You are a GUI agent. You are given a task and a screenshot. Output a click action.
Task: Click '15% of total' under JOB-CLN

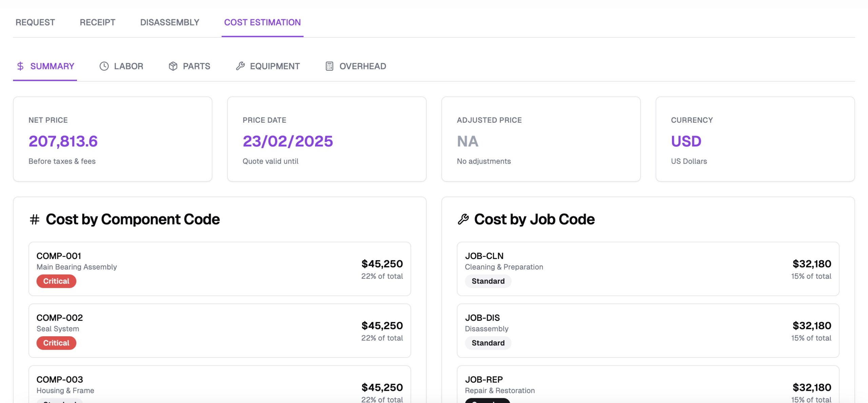[x=811, y=276]
